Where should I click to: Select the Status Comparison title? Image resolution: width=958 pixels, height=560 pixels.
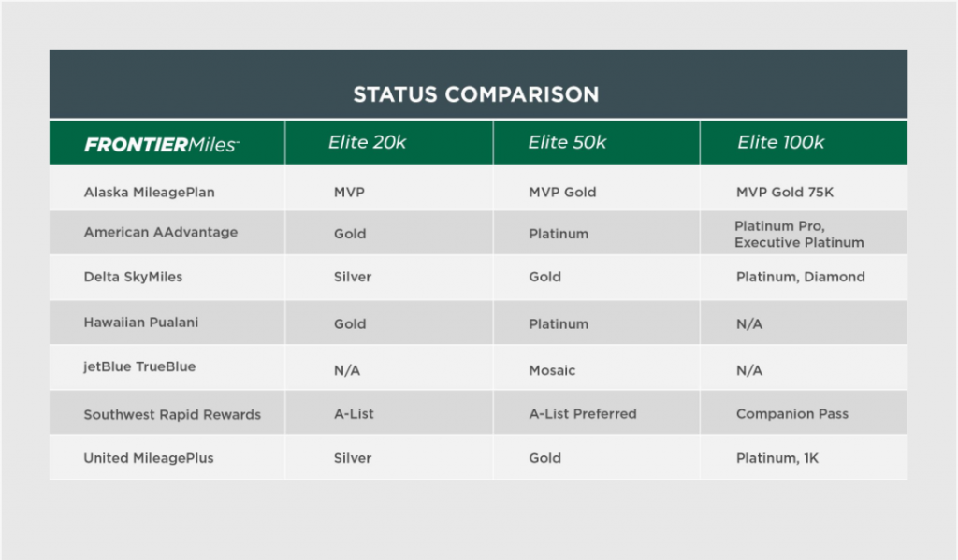[x=476, y=94]
